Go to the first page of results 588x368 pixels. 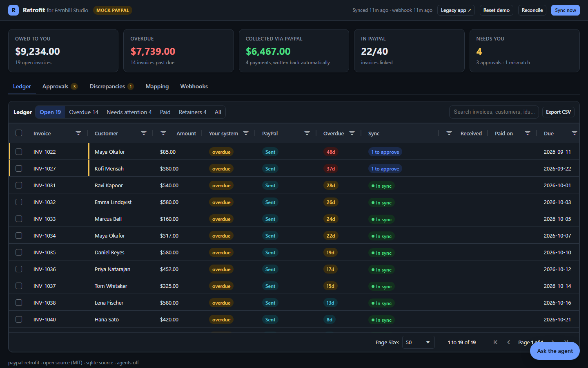click(495, 342)
